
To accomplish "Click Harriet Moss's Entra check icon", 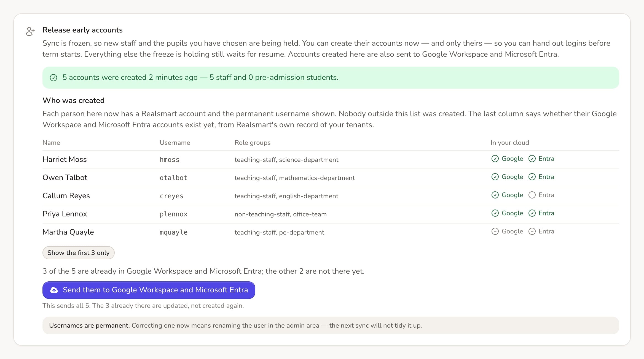I will point(532,159).
